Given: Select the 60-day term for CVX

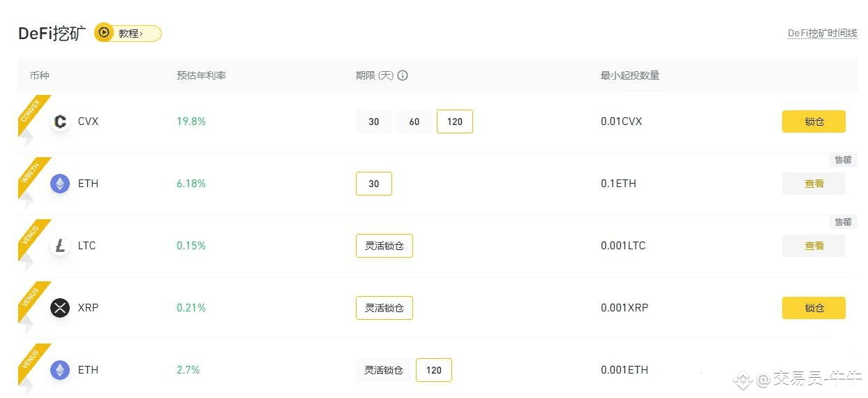Looking at the screenshot, I should click(x=414, y=121).
